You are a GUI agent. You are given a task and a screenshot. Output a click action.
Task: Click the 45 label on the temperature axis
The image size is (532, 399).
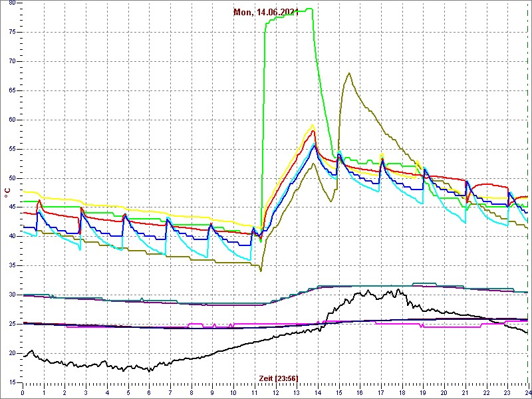tap(13, 207)
